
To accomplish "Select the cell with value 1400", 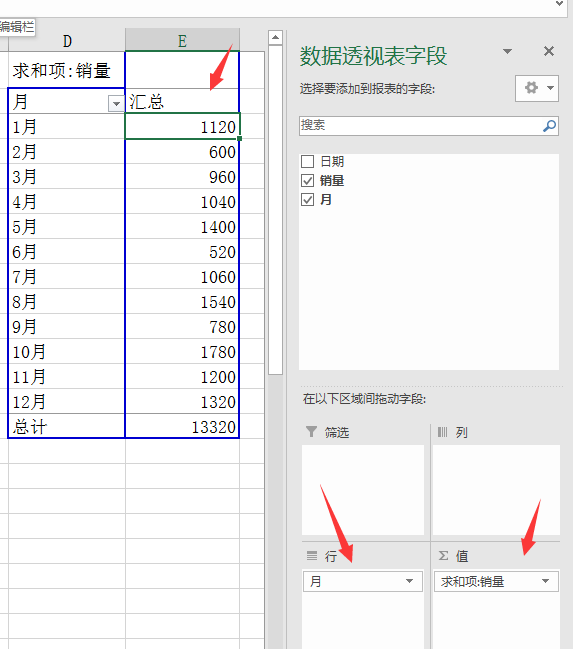I will tap(182, 226).
